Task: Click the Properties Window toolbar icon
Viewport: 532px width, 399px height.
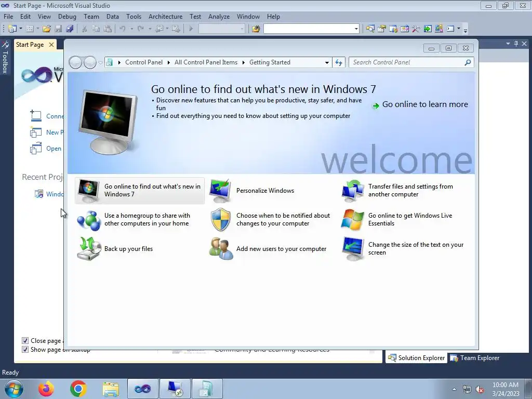Action: (382, 29)
